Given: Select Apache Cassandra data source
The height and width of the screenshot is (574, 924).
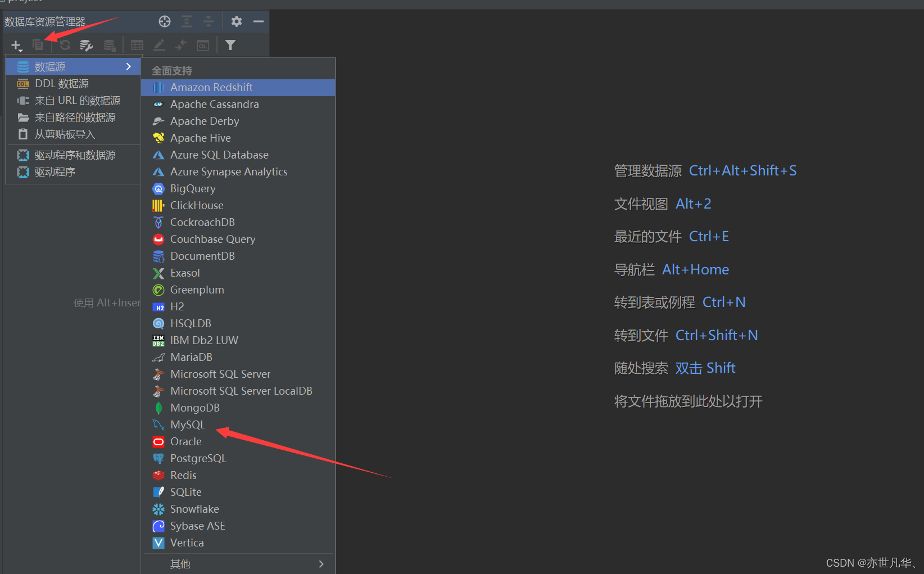Looking at the screenshot, I should [238, 104].
